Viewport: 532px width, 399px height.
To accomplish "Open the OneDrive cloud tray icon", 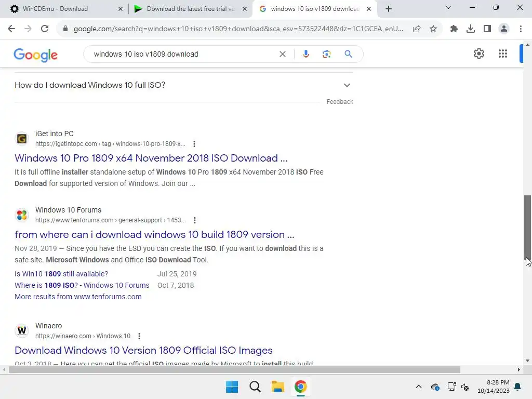I will [x=435, y=387].
